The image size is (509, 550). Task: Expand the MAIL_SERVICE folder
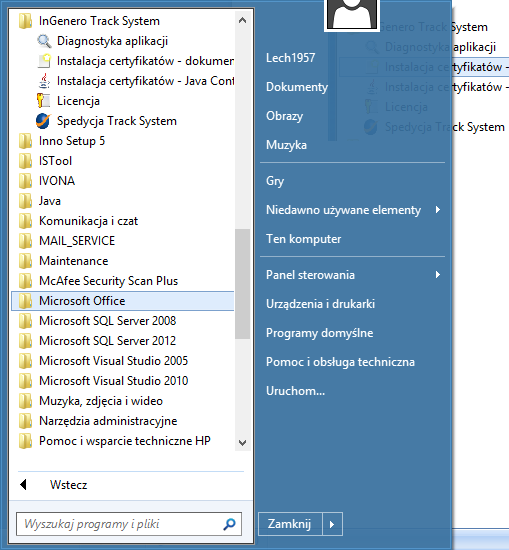(123, 241)
